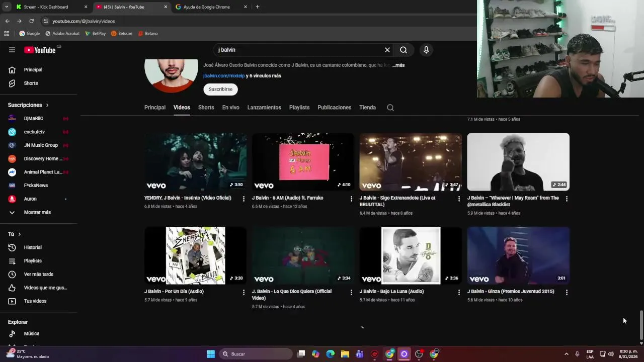Switch to the En vivo channel tab
Image resolution: width=644 pixels, height=362 pixels.
pyautogui.click(x=231, y=108)
